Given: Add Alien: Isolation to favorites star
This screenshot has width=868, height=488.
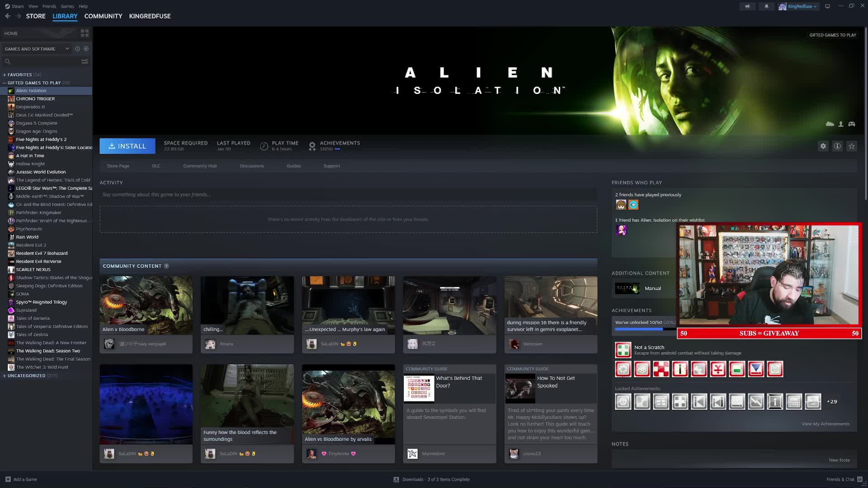Looking at the screenshot, I should click(x=852, y=146).
